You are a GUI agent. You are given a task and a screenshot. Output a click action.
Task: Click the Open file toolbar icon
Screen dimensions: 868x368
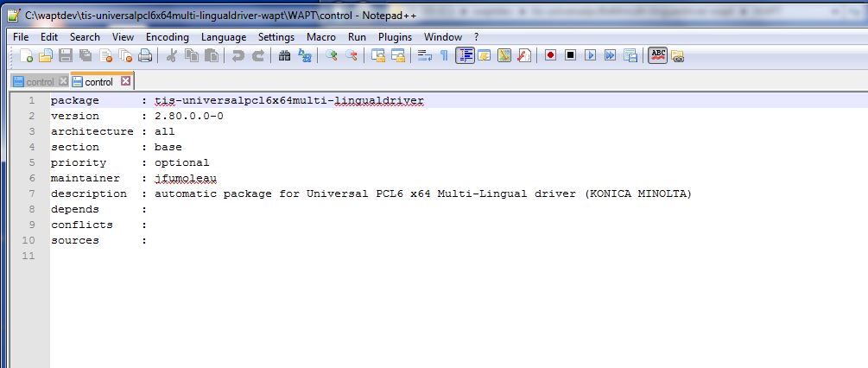pyautogui.click(x=46, y=55)
